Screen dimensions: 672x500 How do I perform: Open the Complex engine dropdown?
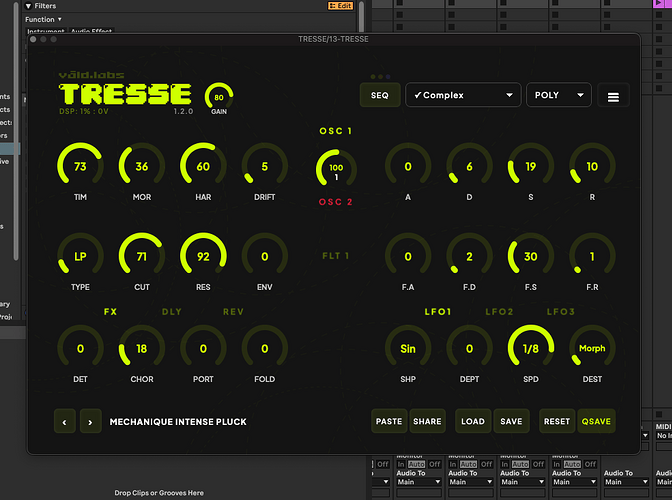463,95
